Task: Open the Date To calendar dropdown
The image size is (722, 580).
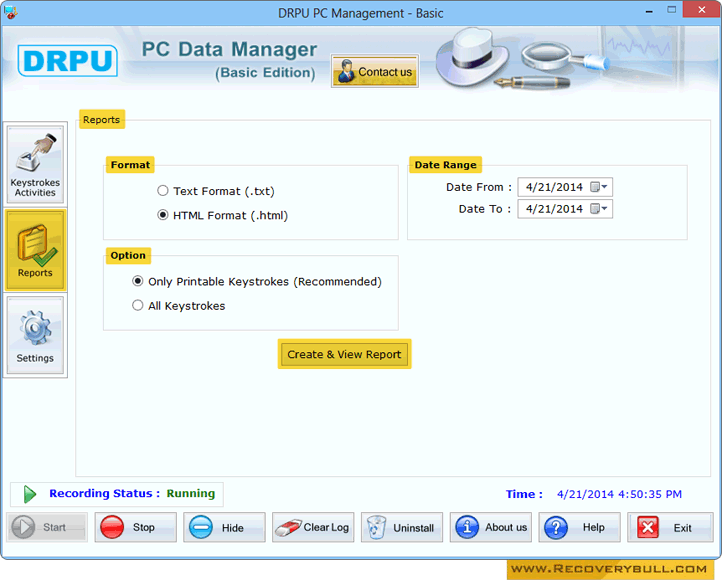Action: [599, 209]
